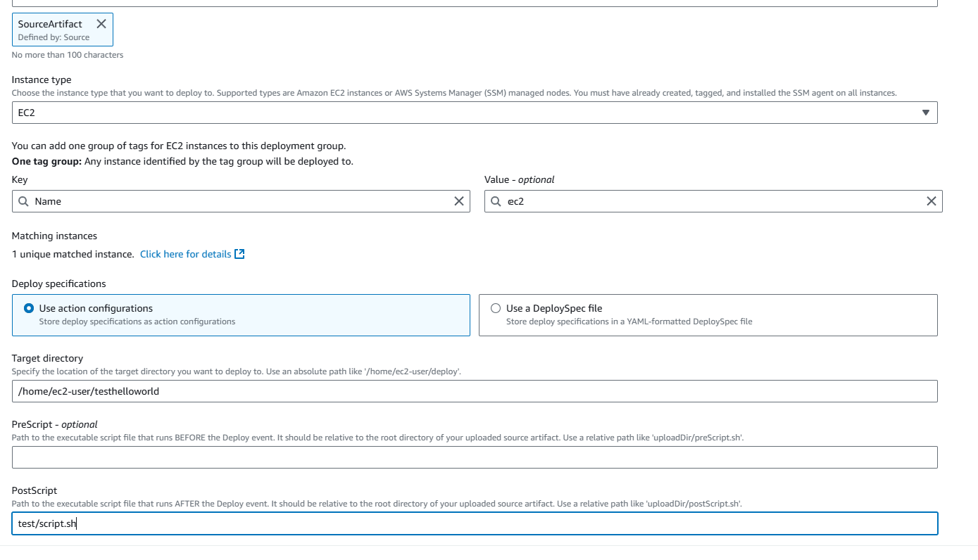Open the Click here for details link
This screenshot has height=560, width=978.
pos(184,254)
